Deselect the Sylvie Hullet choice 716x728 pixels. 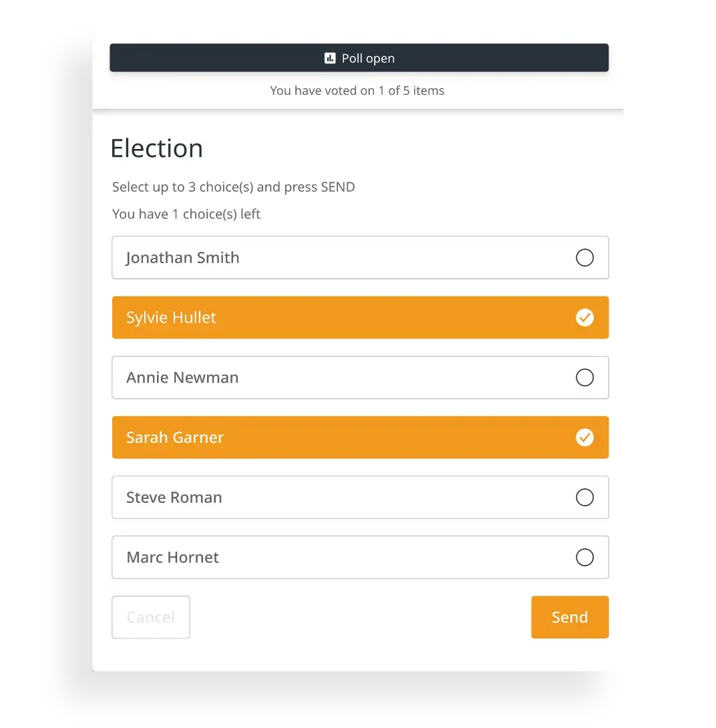pyautogui.click(x=360, y=317)
